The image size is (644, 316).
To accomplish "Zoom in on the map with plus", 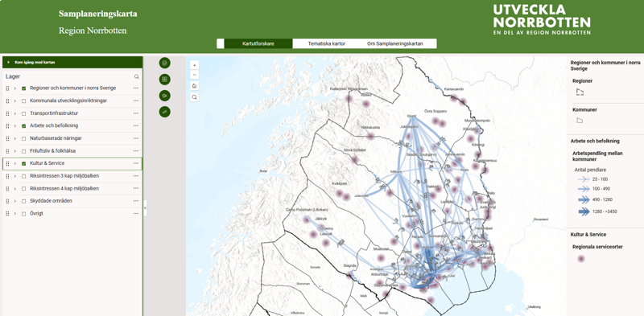I will (x=195, y=65).
